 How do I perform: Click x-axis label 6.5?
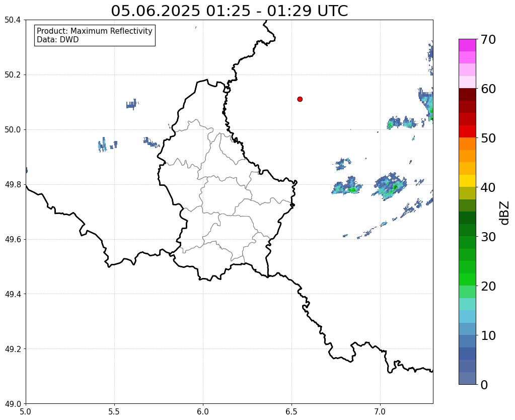click(291, 412)
